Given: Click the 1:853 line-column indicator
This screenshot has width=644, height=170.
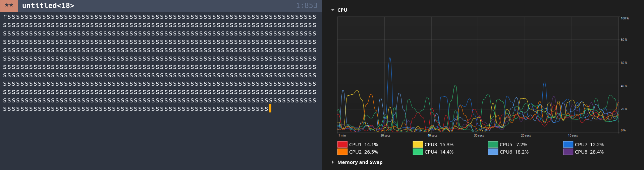Looking at the screenshot, I should [306, 6].
